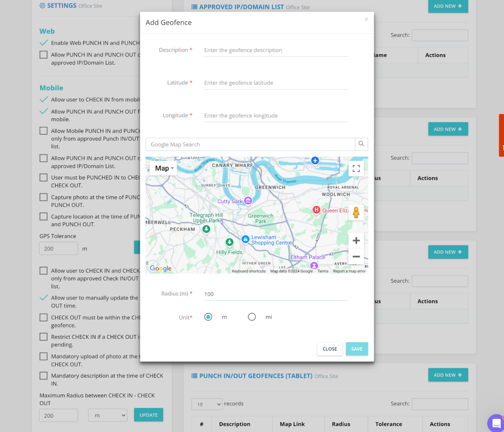
Task: Zoom out on the map with the minus icon
Action: tap(356, 257)
